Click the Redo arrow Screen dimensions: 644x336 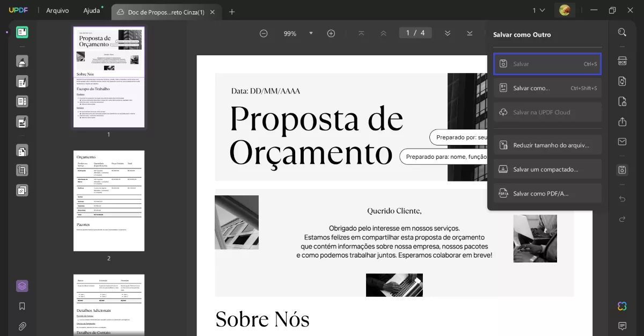622,218
